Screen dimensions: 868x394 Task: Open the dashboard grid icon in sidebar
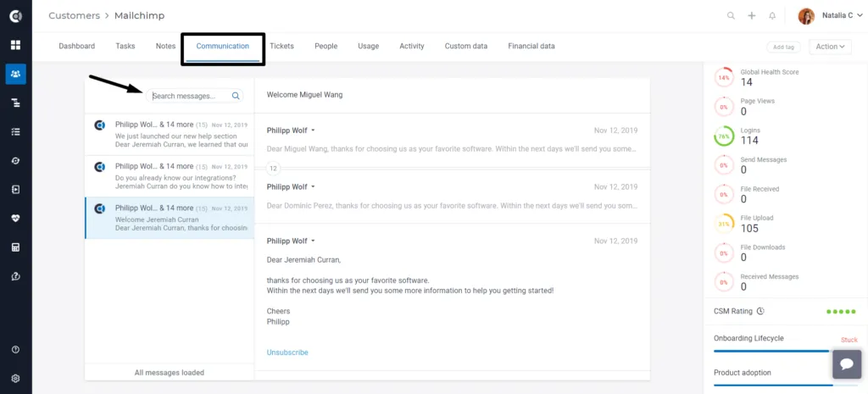click(x=15, y=45)
